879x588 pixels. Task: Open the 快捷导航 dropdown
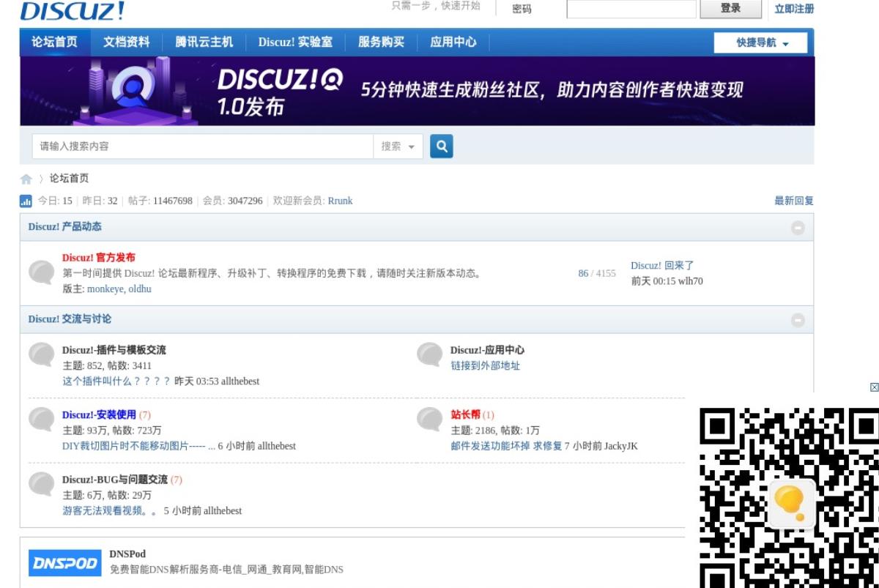click(761, 43)
